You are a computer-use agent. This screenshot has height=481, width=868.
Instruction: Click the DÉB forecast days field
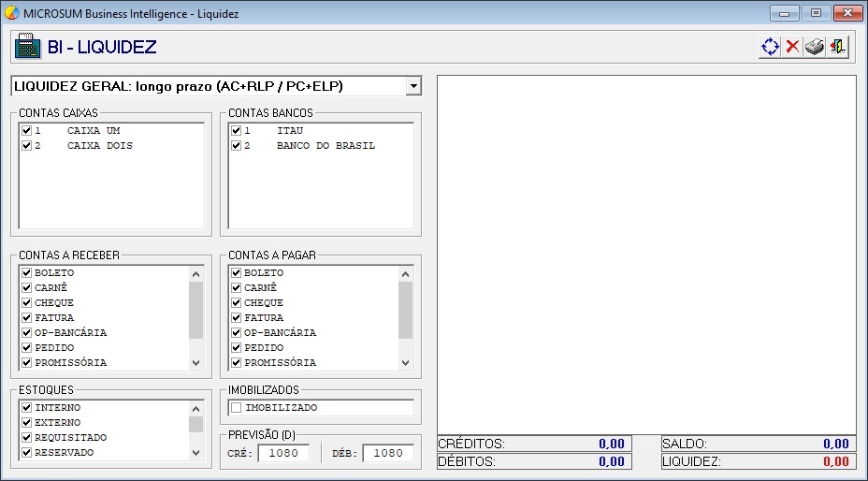(387, 453)
